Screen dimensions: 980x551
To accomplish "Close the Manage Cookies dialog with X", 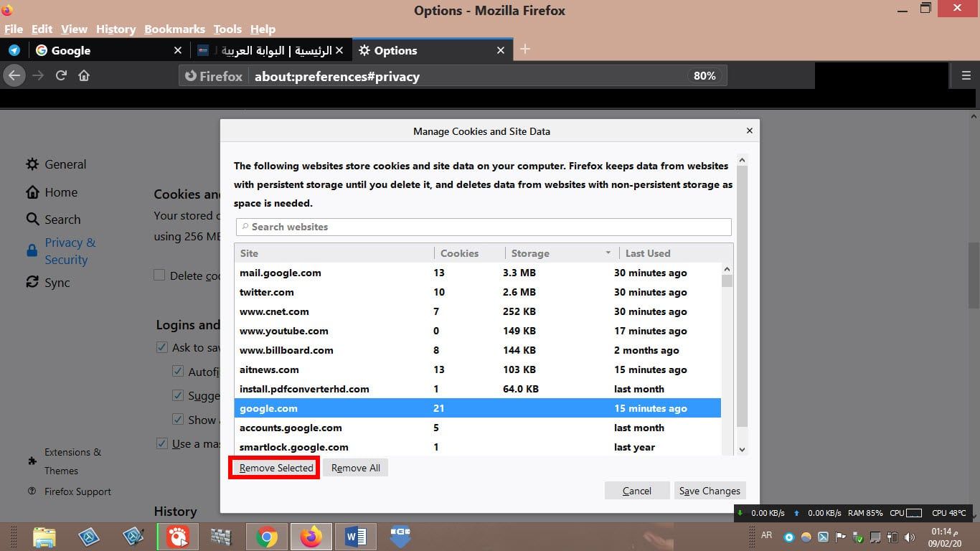I will [x=749, y=131].
